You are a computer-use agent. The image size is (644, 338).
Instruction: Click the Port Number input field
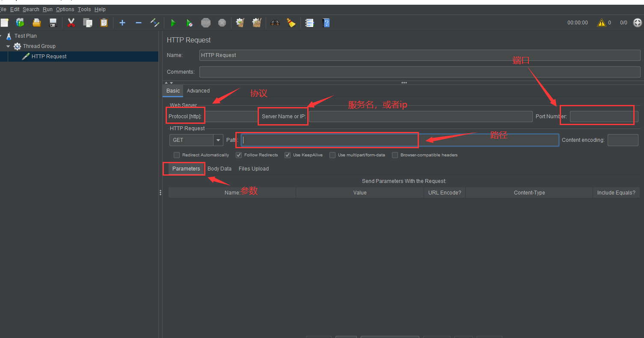coord(601,117)
